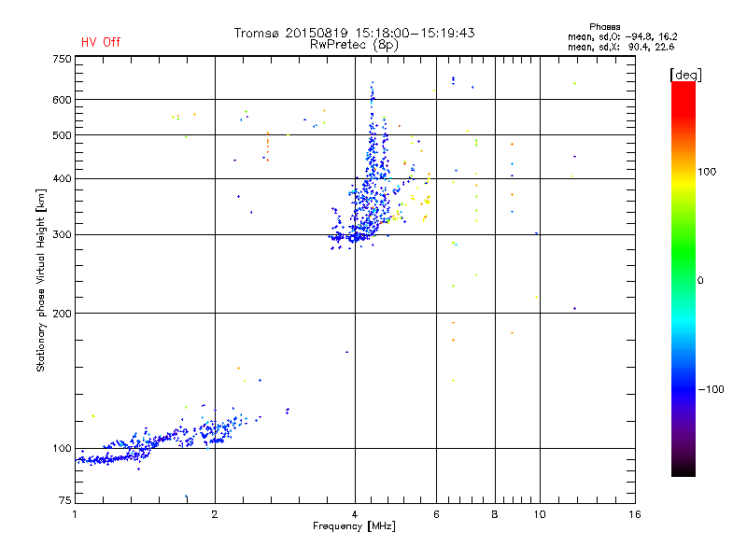747x560 pixels.
Task: Click the 'mean, sd,O: -94.8, 16.2' line
Action: [622, 36]
